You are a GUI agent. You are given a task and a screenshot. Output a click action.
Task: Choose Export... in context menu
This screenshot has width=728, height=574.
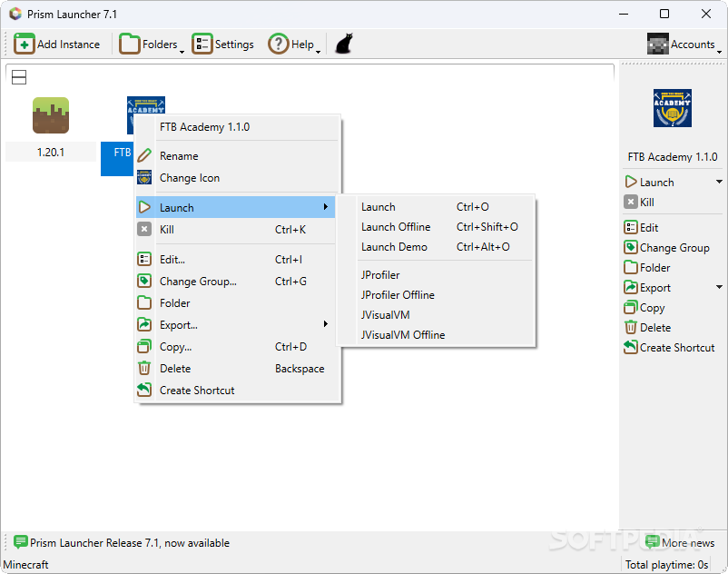tap(235, 325)
